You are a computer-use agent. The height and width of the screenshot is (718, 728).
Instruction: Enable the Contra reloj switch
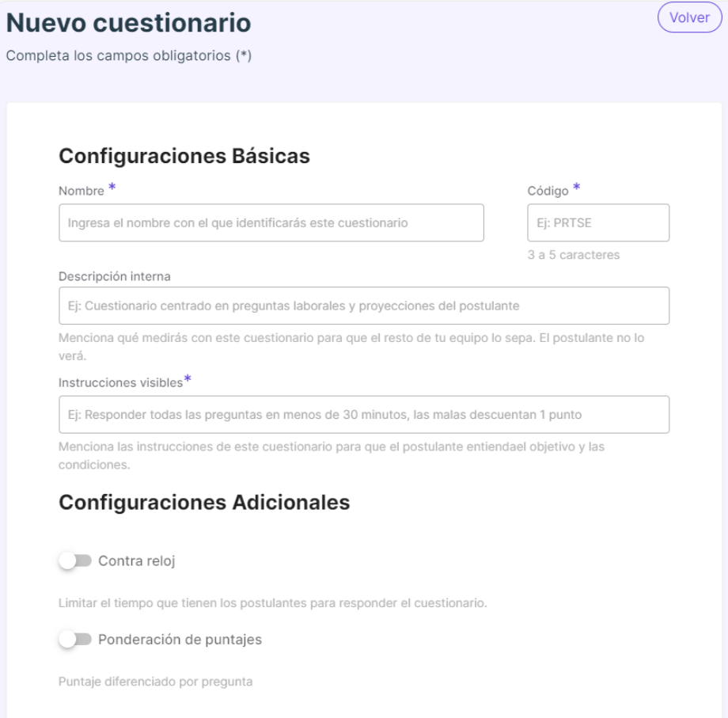[x=75, y=560]
